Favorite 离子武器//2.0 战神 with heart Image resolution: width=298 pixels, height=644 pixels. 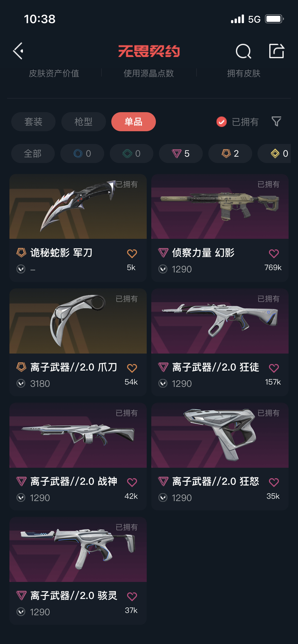[132, 482]
